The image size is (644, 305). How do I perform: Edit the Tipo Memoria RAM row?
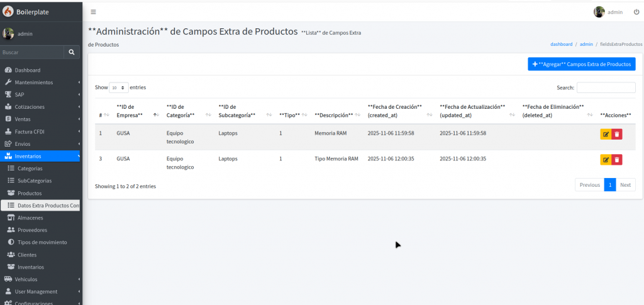pos(605,160)
